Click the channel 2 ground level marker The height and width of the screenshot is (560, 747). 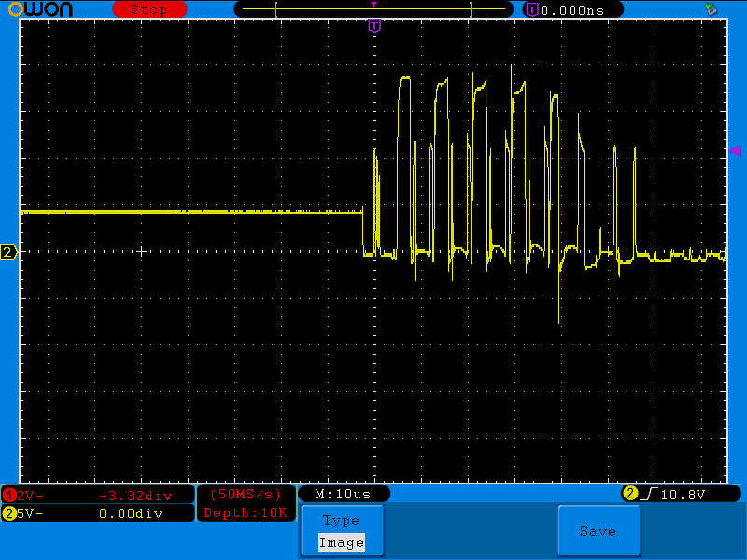(x=8, y=252)
